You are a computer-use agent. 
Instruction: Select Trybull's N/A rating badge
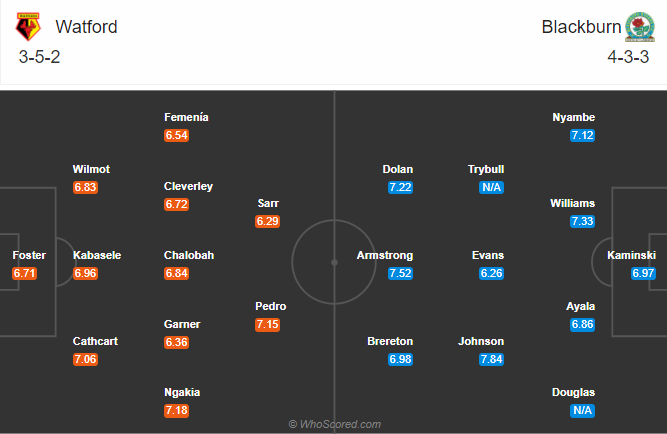[x=491, y=187]
